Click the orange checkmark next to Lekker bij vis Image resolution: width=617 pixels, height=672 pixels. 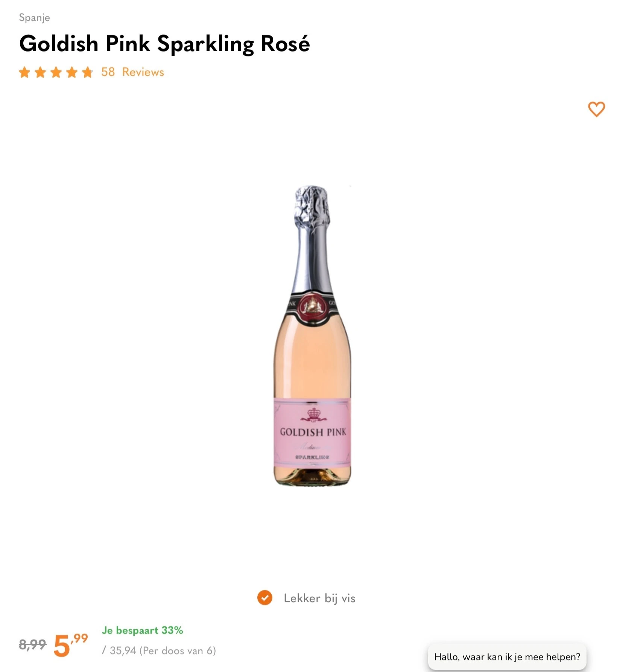point(265,598)
